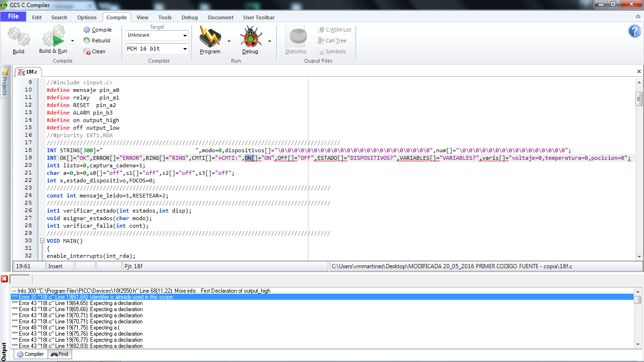Open the Call Tree view
644x362 pixels.
pyautogui.click(x=332, y=41)
